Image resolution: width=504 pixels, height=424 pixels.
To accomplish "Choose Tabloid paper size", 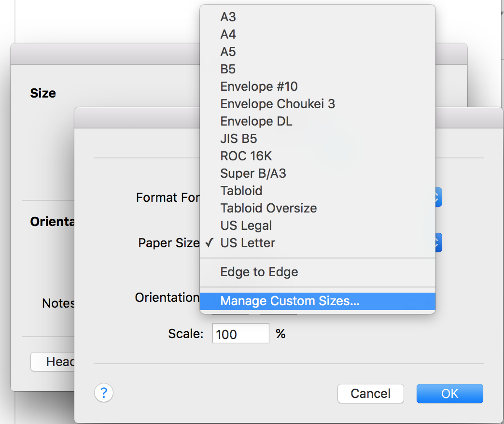I will 241,191.
